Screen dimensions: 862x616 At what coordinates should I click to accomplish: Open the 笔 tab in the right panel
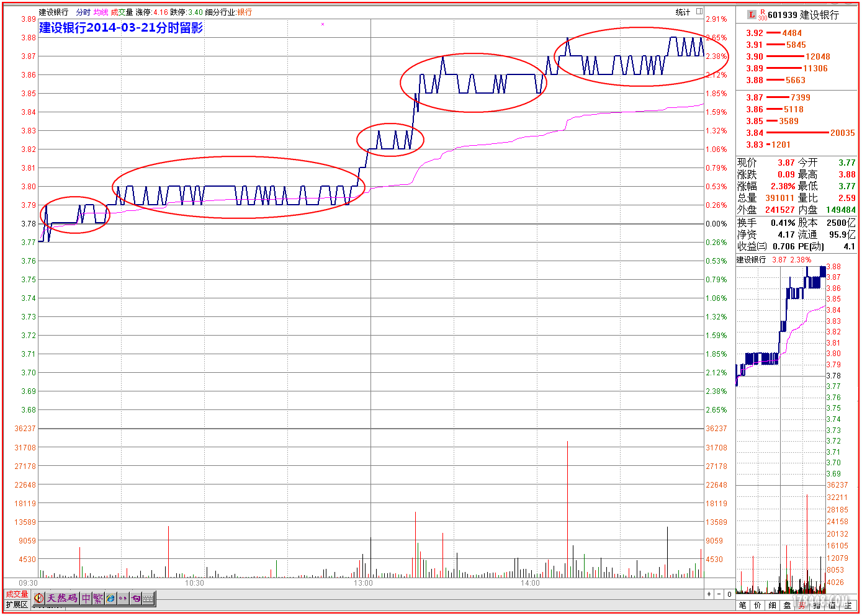point(743,605)
